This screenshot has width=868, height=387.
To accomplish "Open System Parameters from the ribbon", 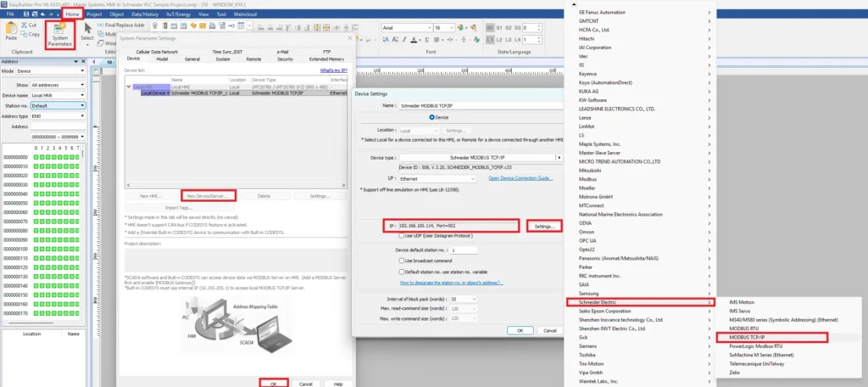I will coord(60,35).
